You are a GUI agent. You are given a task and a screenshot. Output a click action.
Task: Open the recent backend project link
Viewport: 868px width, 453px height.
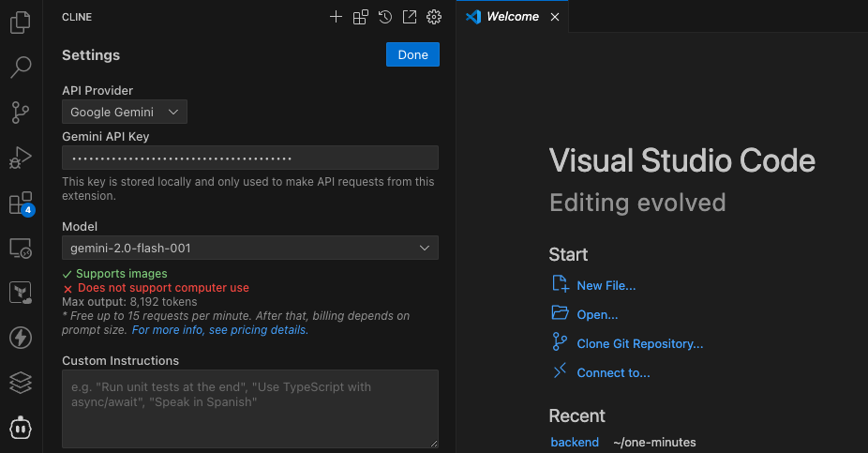(575, 442)
